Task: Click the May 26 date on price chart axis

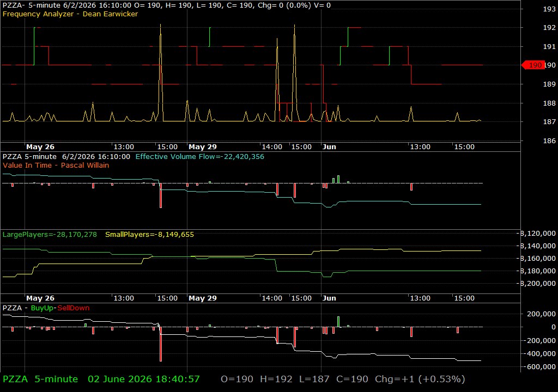Action: [40, 147]
